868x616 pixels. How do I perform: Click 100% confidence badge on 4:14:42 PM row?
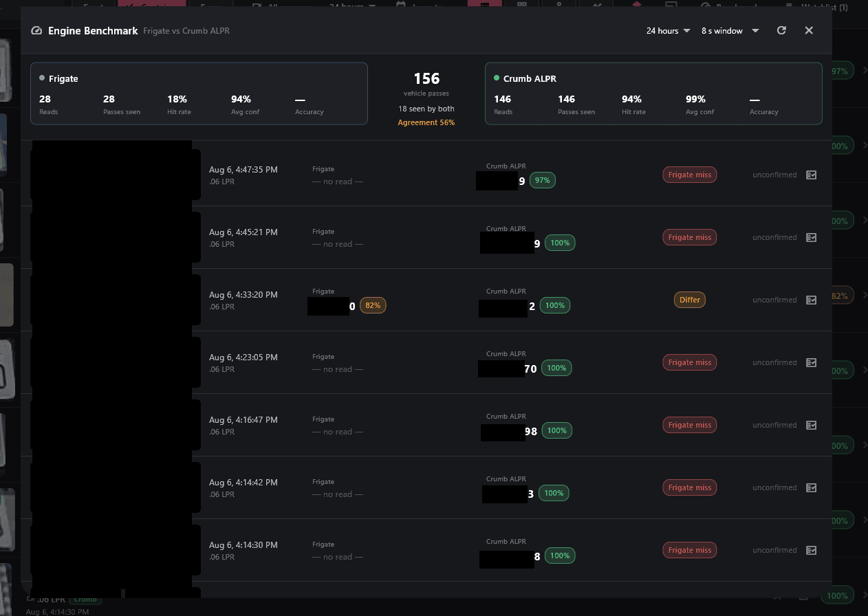click(x=554, y=493)
